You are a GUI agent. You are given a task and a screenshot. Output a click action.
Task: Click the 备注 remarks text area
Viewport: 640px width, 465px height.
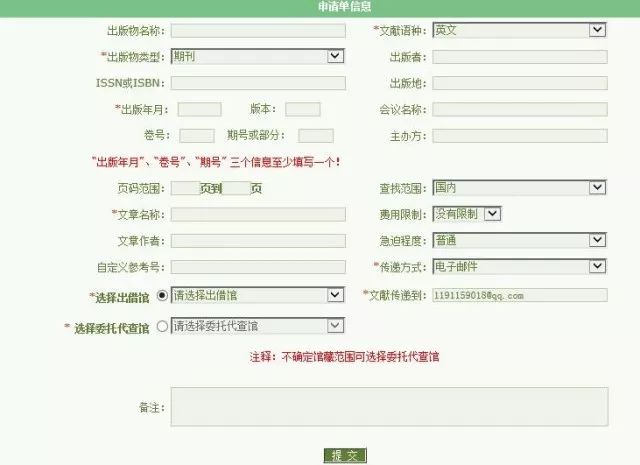[389, 407]
